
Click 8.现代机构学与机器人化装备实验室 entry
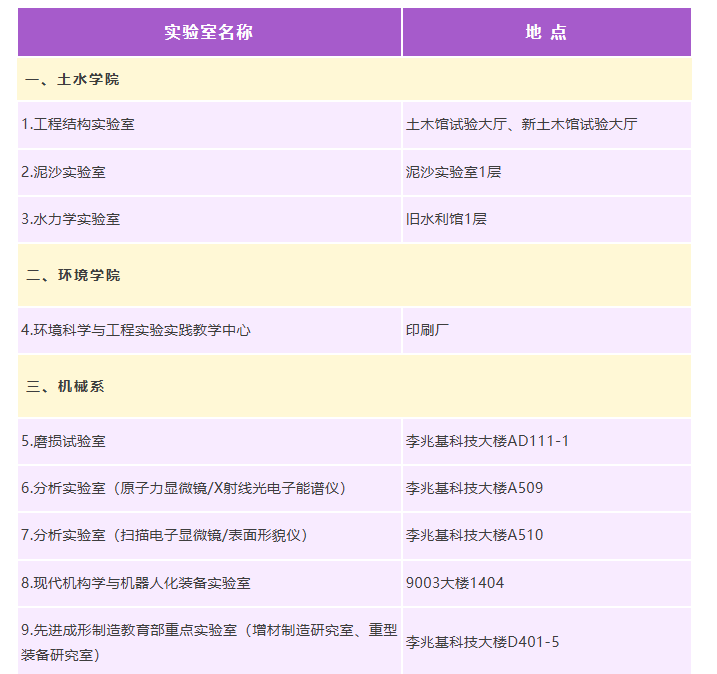pyautogui.click(x=136, y=582)
